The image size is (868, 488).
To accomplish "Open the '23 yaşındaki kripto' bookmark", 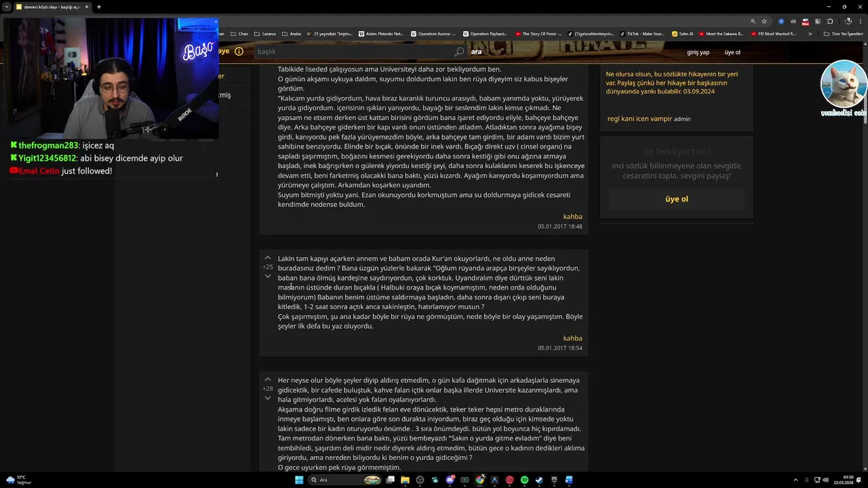I will (x=330, y=34).
